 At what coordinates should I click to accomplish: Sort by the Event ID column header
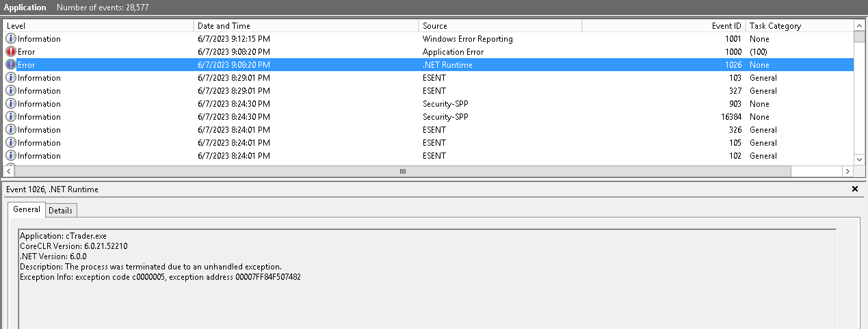coord(664,26)
